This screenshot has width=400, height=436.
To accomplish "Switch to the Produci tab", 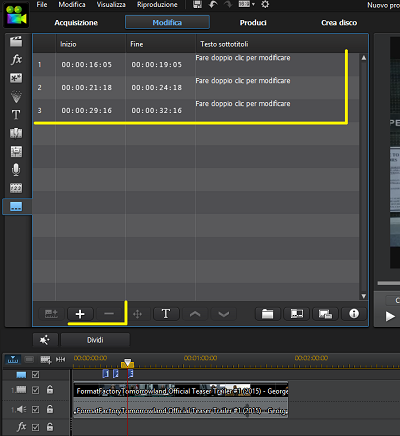I will [253, 23].
